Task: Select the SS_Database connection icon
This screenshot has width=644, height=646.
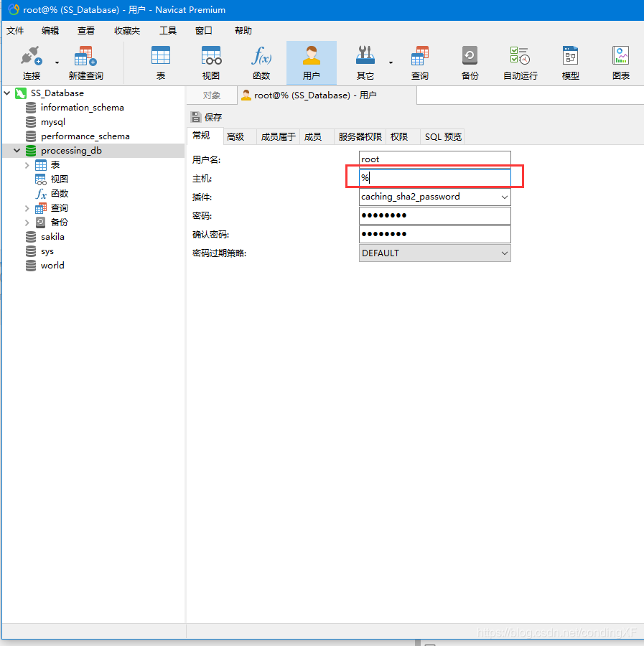Action: point(21,93)
